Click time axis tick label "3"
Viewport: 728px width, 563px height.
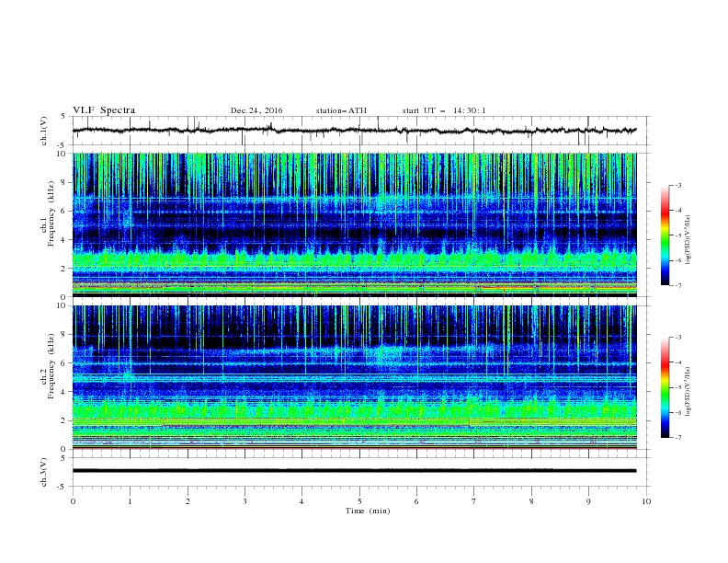click(245, 501)
